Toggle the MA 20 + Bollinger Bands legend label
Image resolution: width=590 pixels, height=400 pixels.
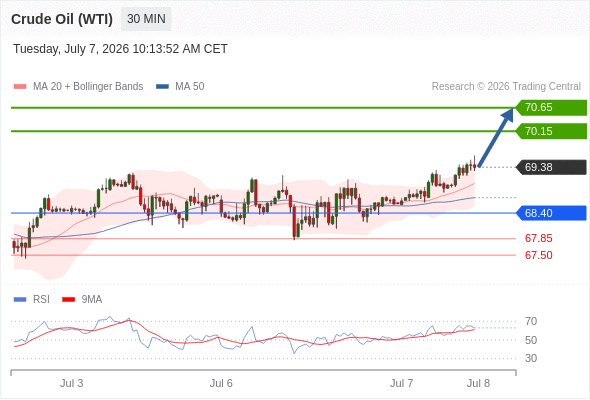click(88, 87)
